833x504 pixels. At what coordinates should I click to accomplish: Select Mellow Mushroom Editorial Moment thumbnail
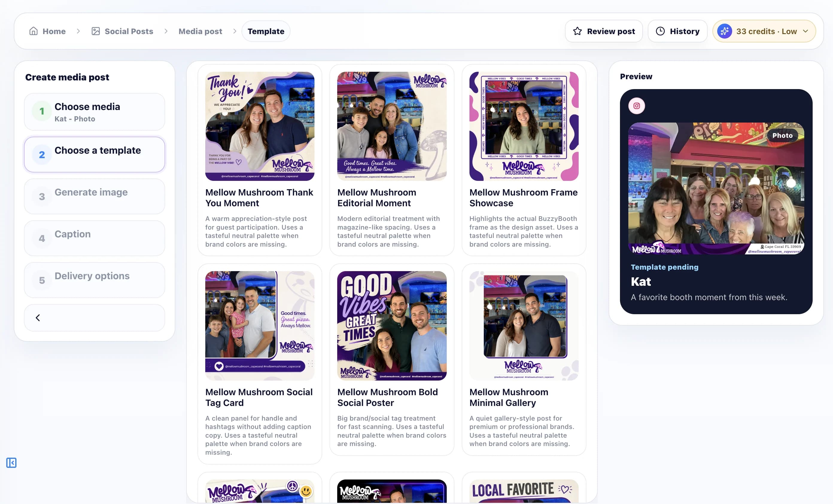[x=392, y=126]
